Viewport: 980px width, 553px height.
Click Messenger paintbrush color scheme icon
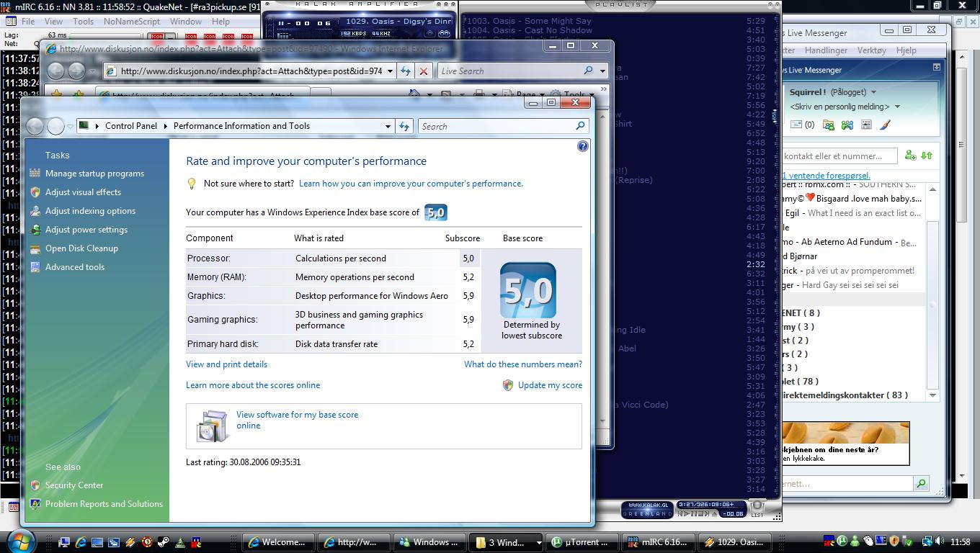[x=885, y=125]
